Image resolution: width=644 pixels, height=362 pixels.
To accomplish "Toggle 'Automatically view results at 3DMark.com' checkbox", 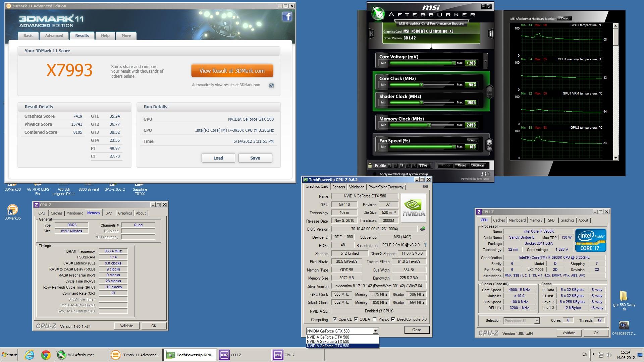I will coord(271,85).
